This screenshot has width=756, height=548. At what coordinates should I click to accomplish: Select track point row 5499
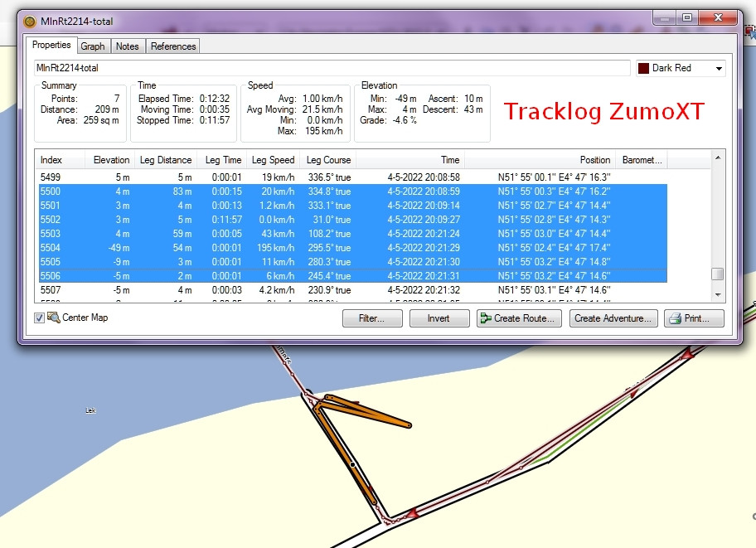coord(352,177)
